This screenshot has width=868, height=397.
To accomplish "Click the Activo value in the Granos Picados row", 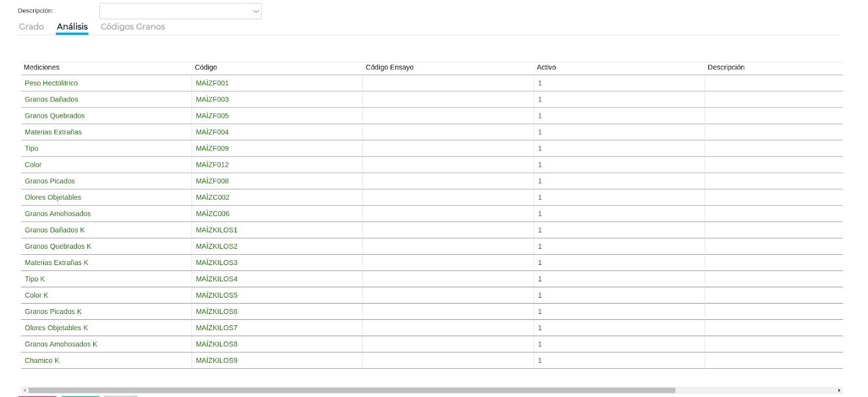I will click(x=540, y=181).
